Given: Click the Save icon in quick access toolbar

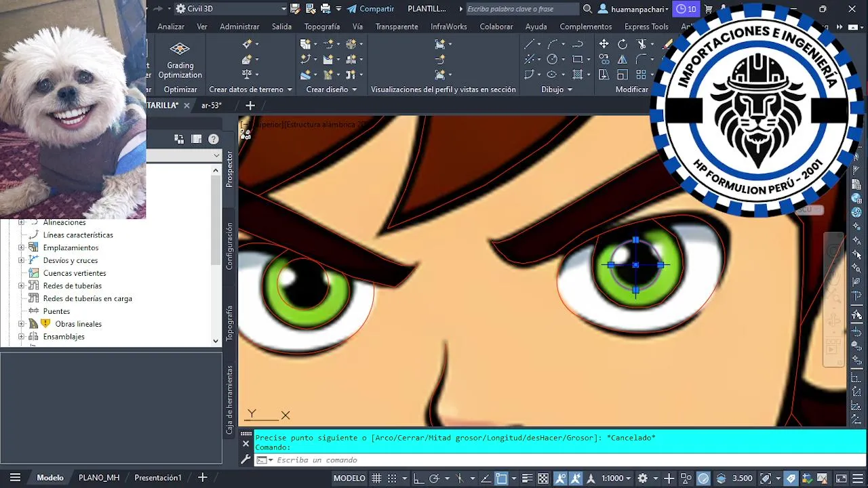Looking at the screenshot, I should [x=295, y=9].
